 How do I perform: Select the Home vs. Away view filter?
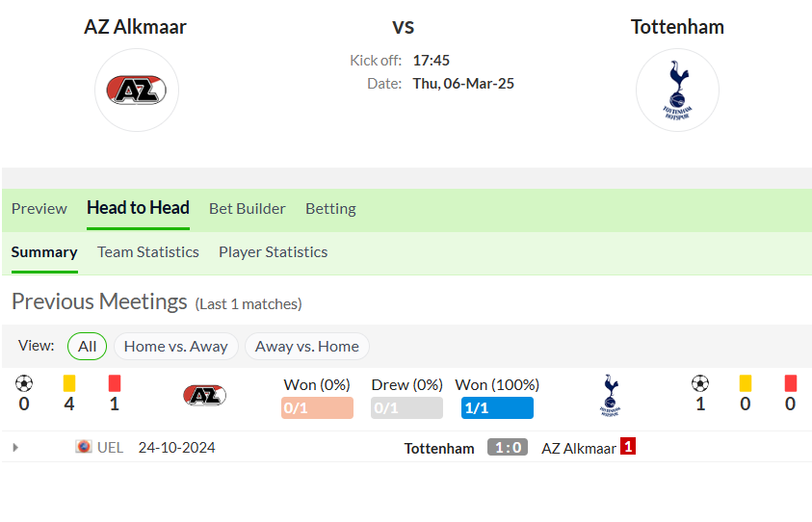[x=176, y=347]
